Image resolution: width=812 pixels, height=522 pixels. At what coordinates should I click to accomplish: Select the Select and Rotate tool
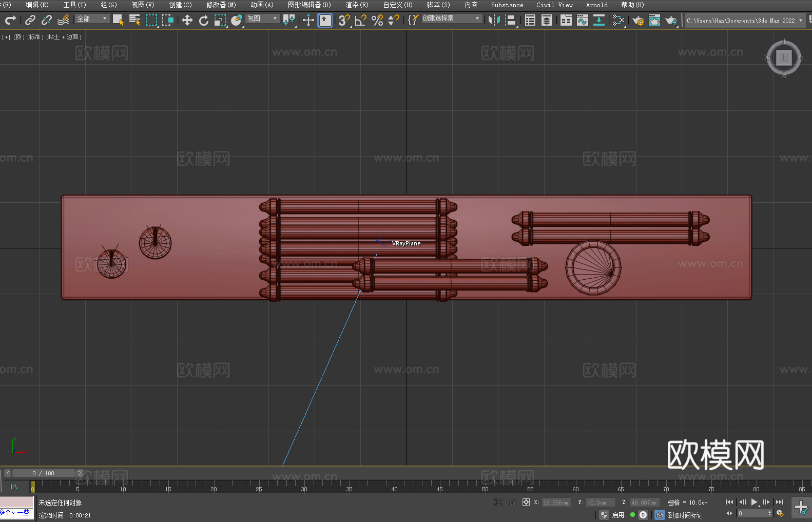[204, 20]
